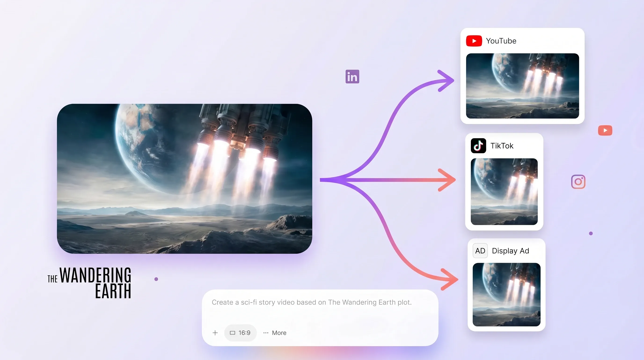Click the plus icon to attach media
The image size is (644, 360).
click(215, 333)
